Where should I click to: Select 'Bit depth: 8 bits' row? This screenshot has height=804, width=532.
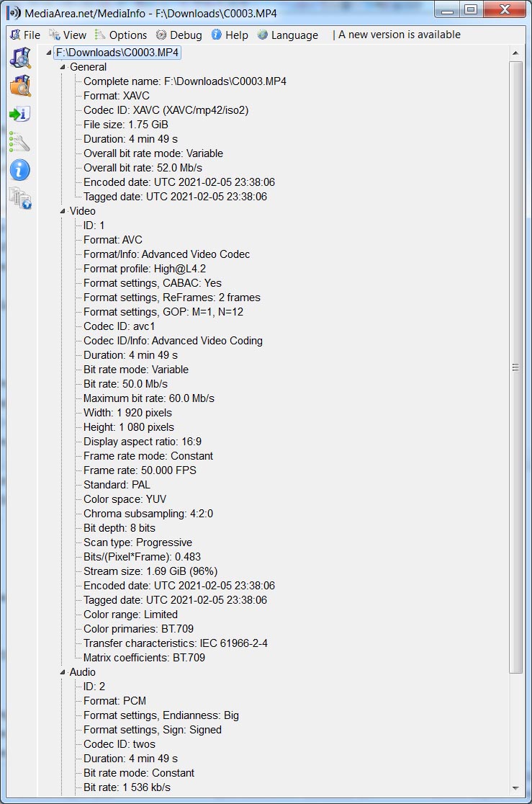point(120,527)
